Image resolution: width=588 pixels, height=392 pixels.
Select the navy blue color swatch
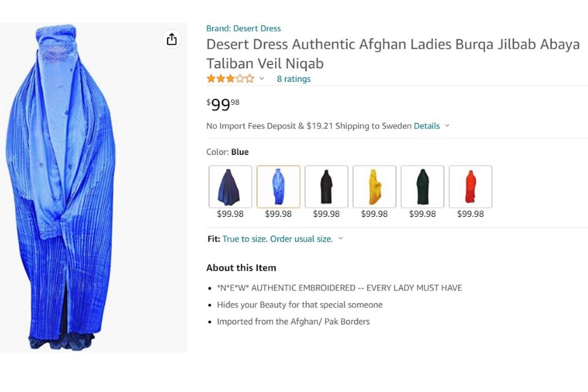(x=230, y=187)
